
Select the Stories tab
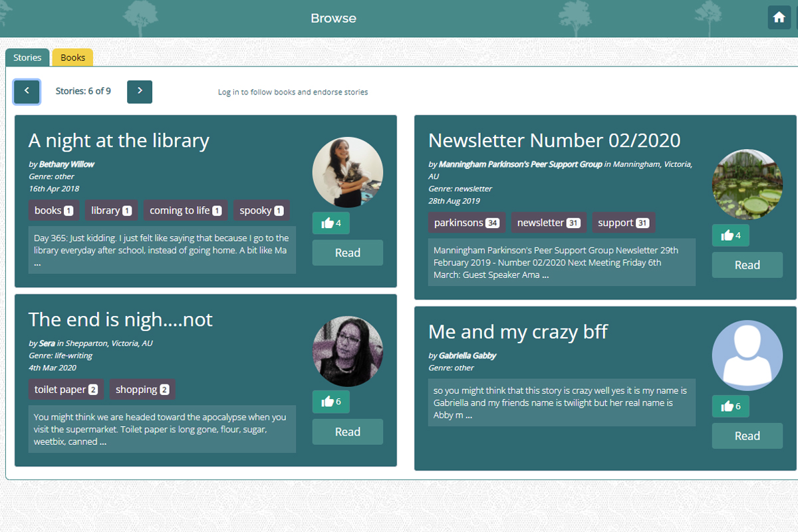(27, 58)
